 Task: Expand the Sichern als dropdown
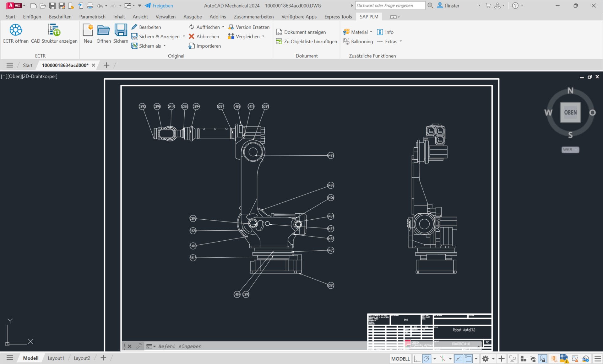165,46
